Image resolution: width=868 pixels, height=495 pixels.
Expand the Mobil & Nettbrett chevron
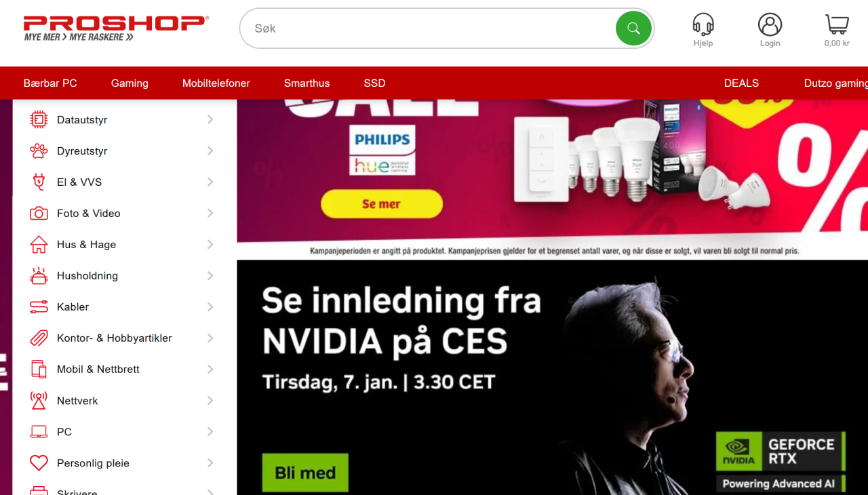tap(210, 369)
